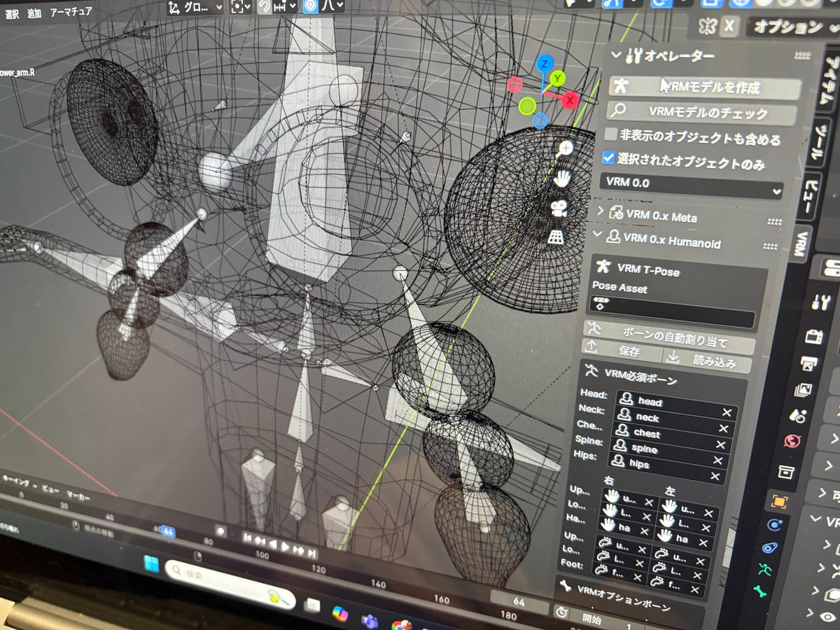Screen dimensions: 840x630
Task: Collapse the オペレーター panel
Action: point(615,54)
